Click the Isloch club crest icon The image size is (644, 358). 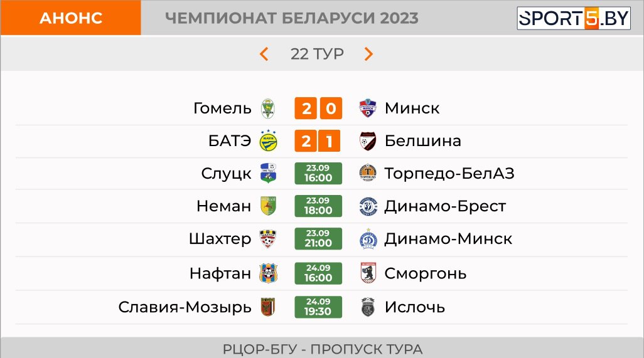point(368,307)
